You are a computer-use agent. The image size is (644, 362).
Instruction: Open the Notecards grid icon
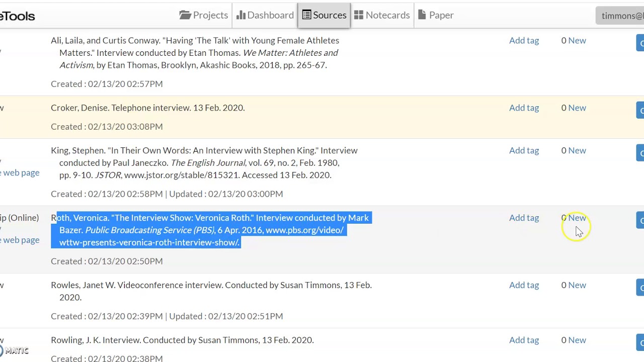coord(359,15)
